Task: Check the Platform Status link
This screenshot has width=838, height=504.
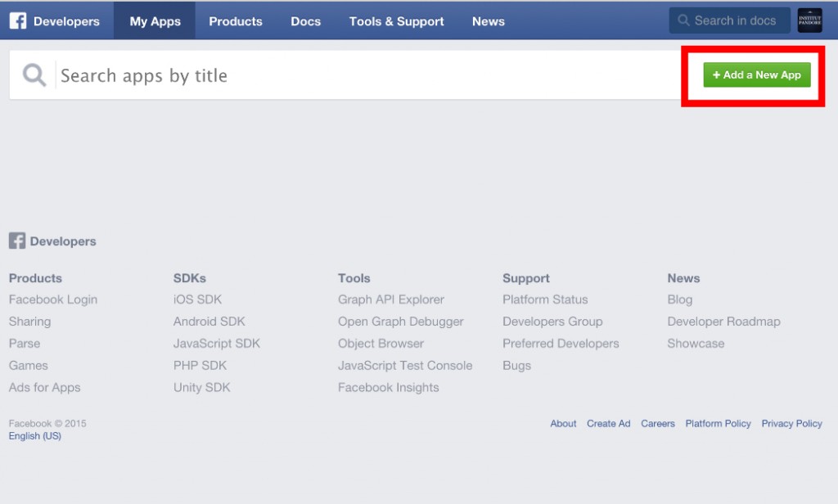Action: pyautogui.click(x=545, y=299)
